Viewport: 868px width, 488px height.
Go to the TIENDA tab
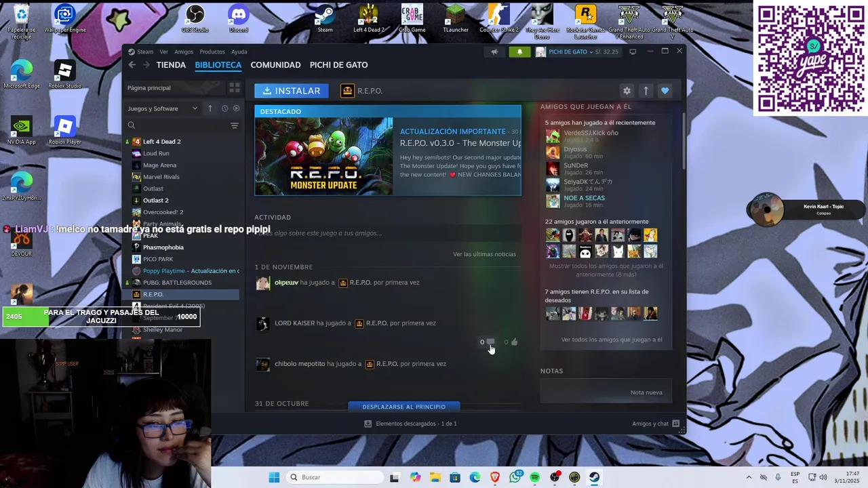click(171, 65)
